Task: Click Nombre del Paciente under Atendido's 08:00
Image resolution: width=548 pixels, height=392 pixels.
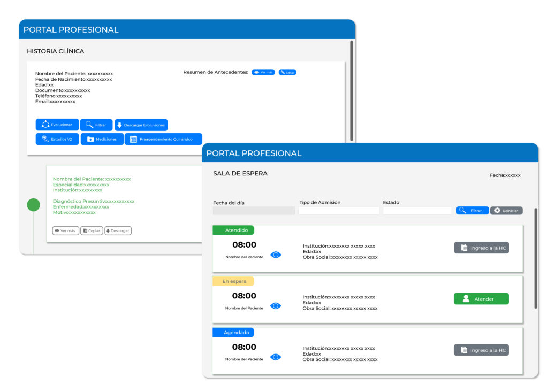Action: click(x=244, y=257)
